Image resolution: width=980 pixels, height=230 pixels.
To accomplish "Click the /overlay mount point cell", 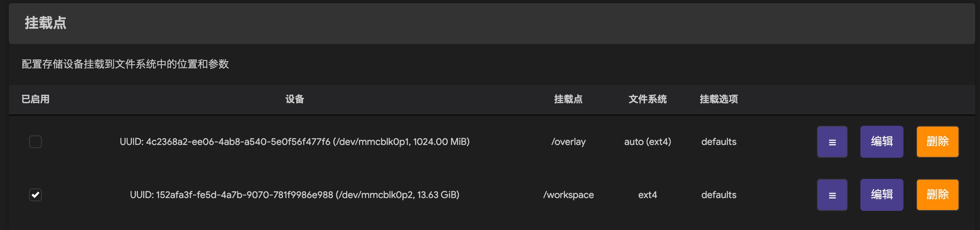I will pyautogui.click(x=568, y=142).
